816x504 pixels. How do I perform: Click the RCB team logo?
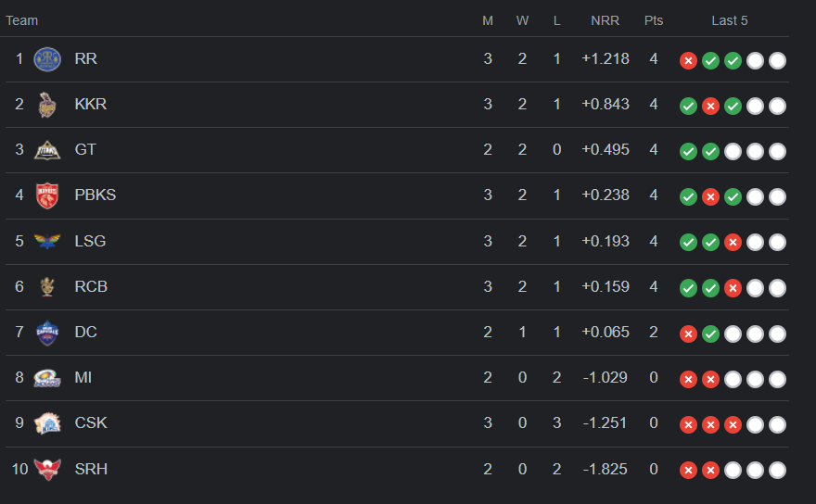(47, 286)
